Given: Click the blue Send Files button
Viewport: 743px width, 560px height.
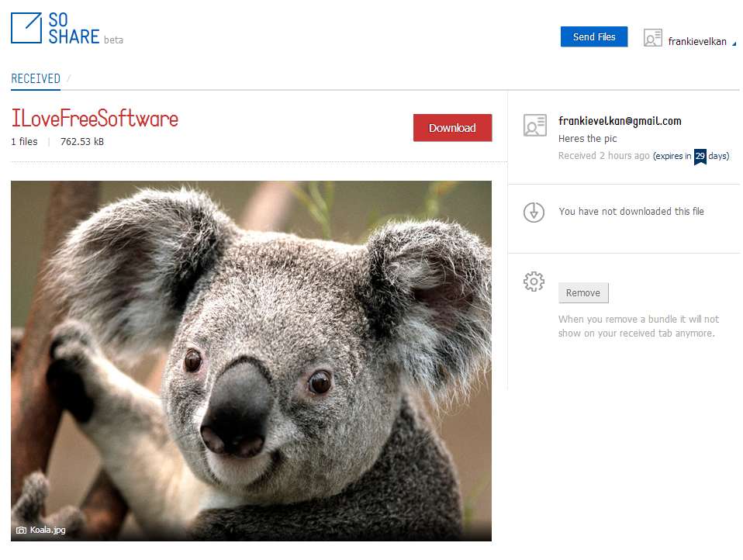Looking at the screenshot, I should click(x=594, y=36).
